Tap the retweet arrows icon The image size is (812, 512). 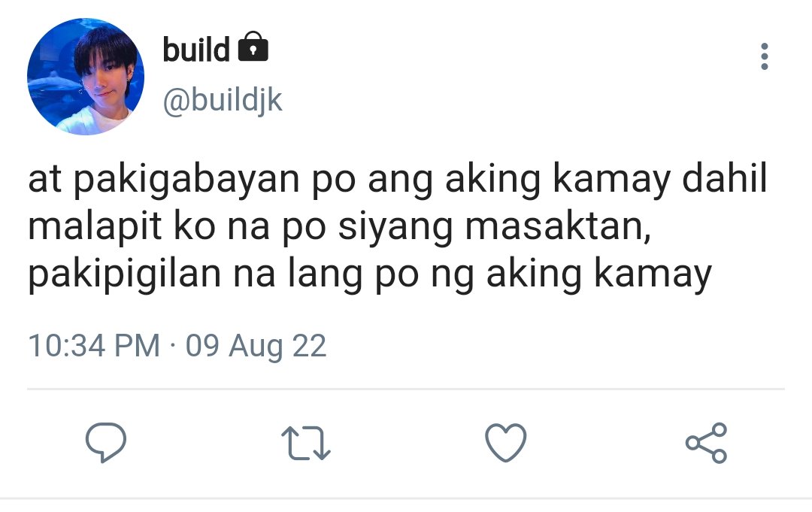[305, 443]
